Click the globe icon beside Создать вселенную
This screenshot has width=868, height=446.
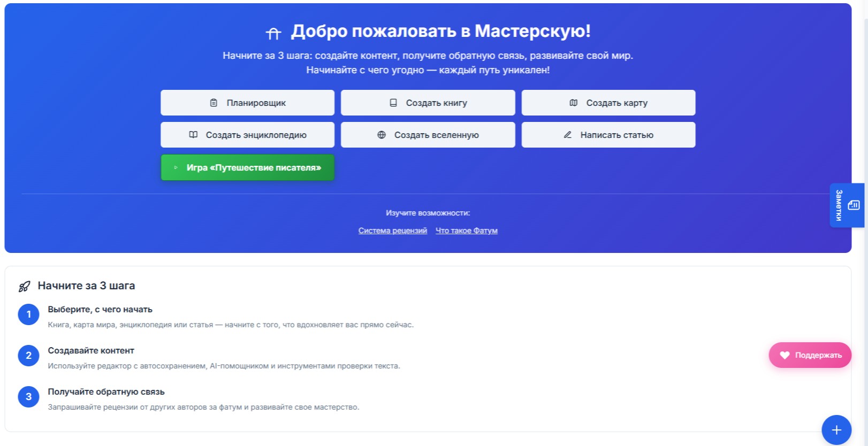tap(382, 135)
